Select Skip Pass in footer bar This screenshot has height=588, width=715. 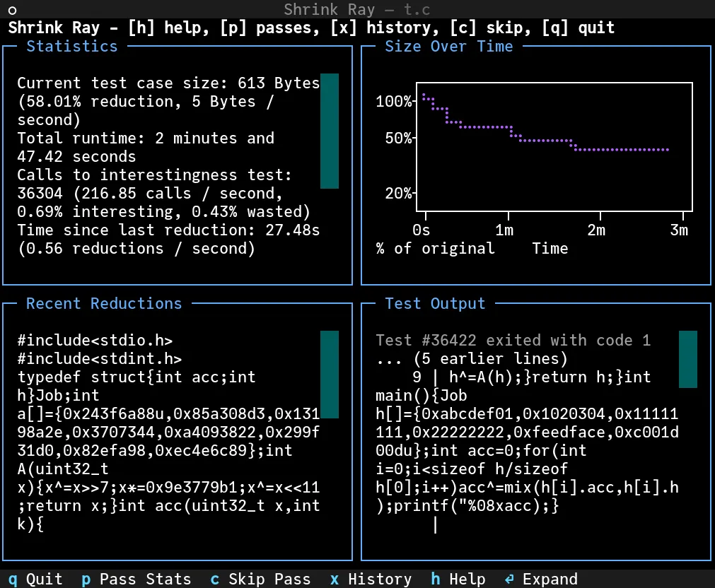[x=260, y=579]
